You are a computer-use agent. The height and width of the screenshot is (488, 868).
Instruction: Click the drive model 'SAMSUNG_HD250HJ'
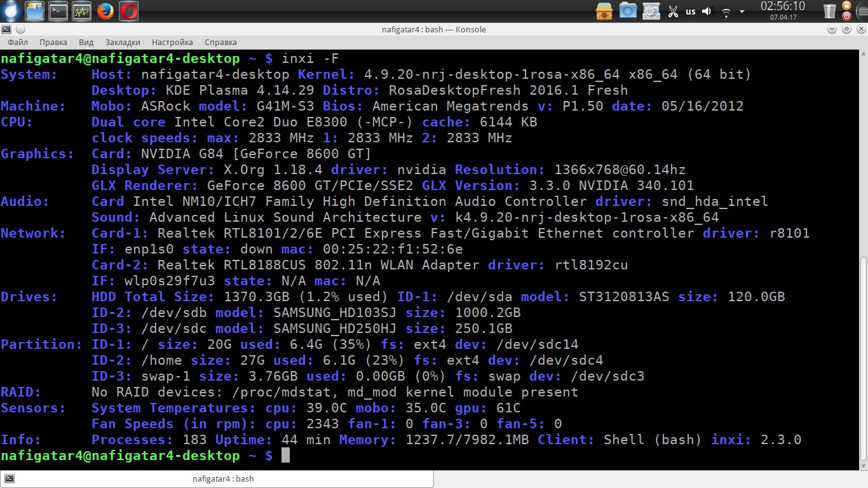point(335,329)
